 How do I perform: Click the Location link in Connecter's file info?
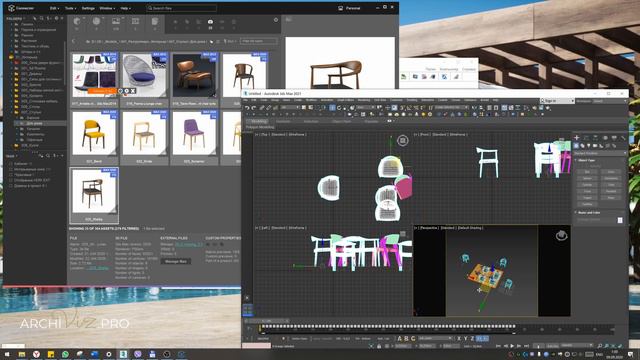pos(98,268)
